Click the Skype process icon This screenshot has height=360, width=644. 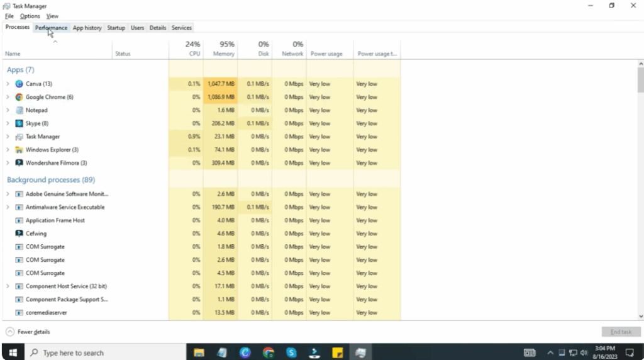click(x=19, y=123)
